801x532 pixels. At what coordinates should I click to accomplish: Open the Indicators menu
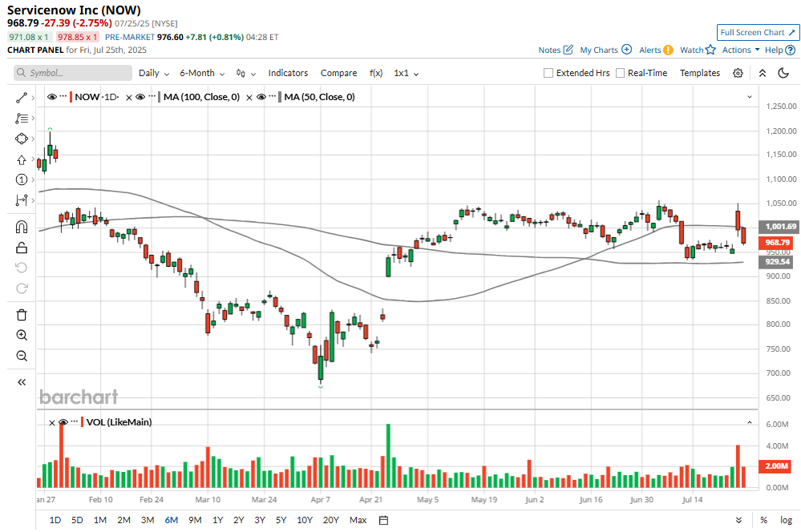coord(288,73)
